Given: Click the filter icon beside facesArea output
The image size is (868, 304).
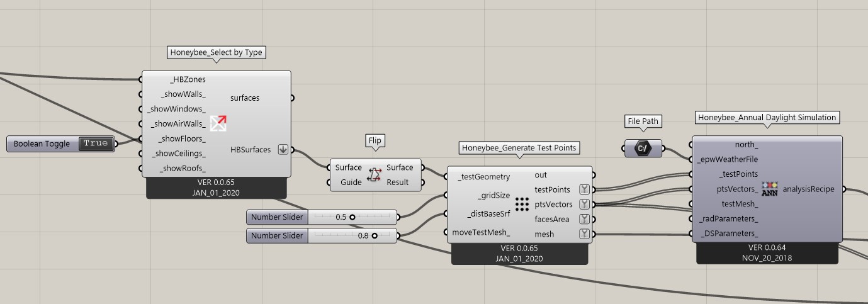Looking at the screenshot, I should tap(584, 219).
